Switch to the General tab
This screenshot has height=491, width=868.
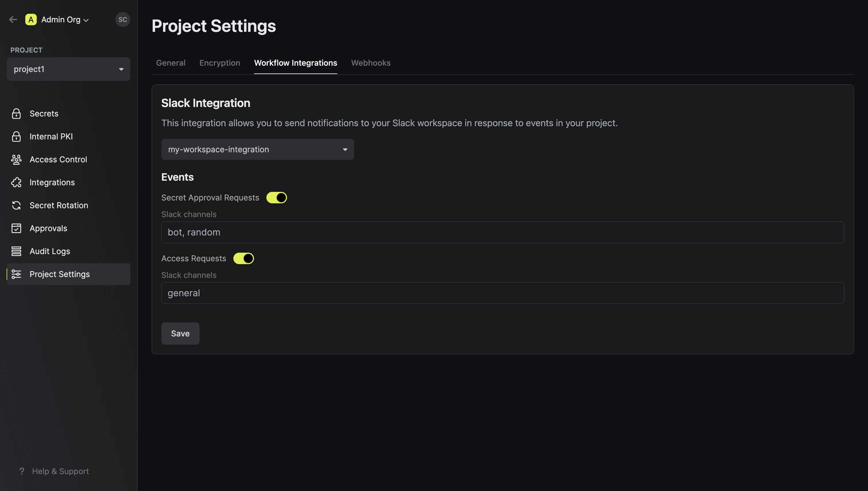tap(171, 63)
